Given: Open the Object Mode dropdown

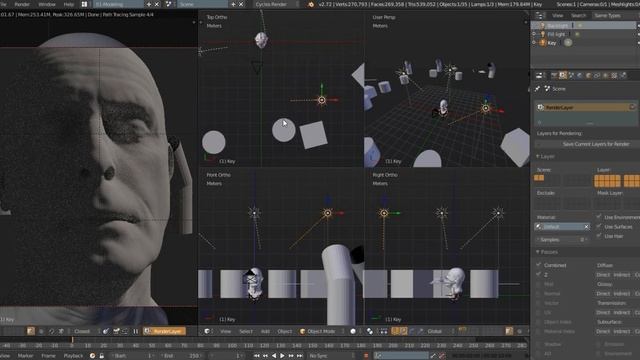Looking at the screenshot, I should click(x=322, y=331).
